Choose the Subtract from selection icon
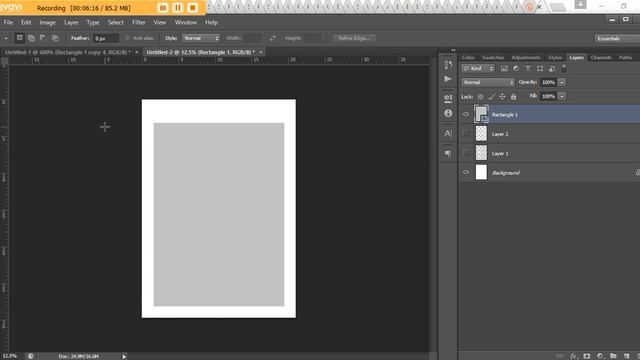This screenshot has height=360, width=640. pos(43,38)
